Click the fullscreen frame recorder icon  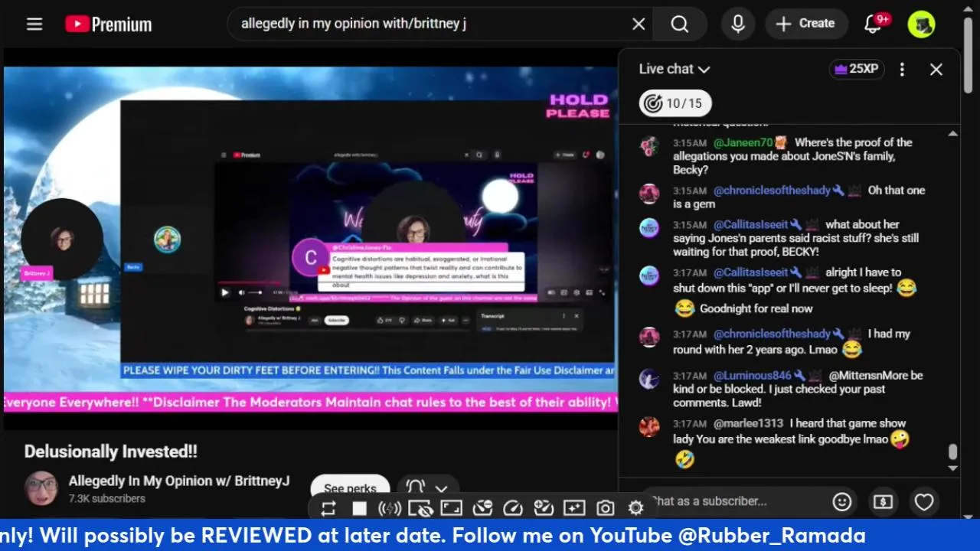coord(452,508)
